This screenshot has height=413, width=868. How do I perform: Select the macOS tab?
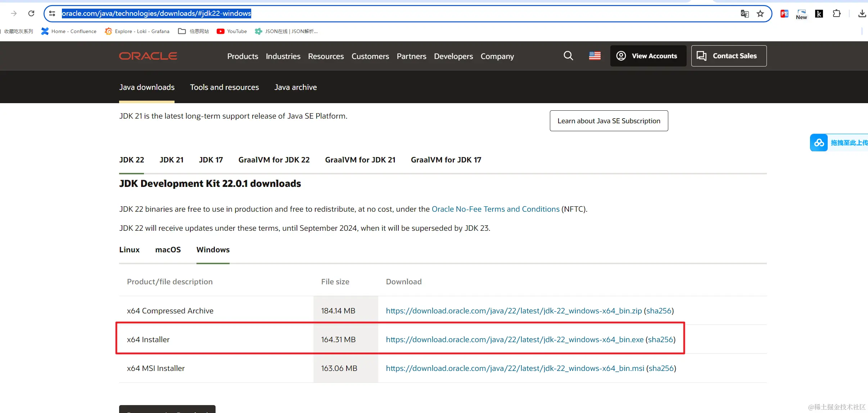168,250
